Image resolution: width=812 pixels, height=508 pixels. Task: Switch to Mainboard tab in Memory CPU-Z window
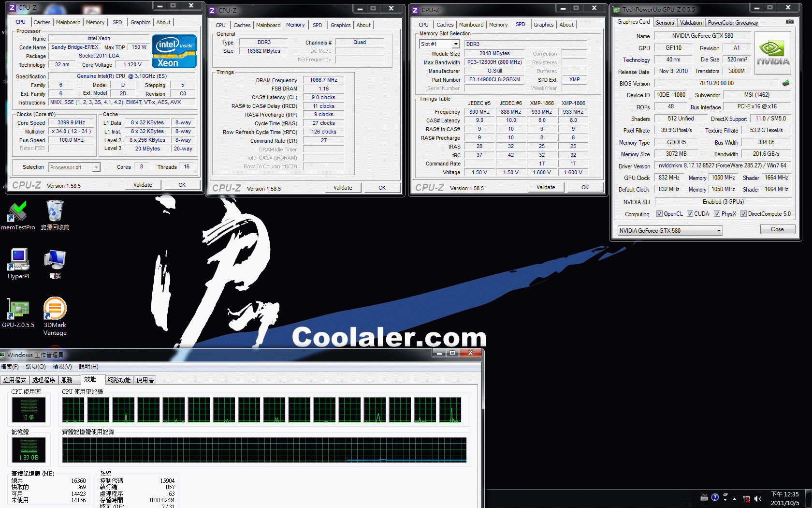(x=268, y=25)
